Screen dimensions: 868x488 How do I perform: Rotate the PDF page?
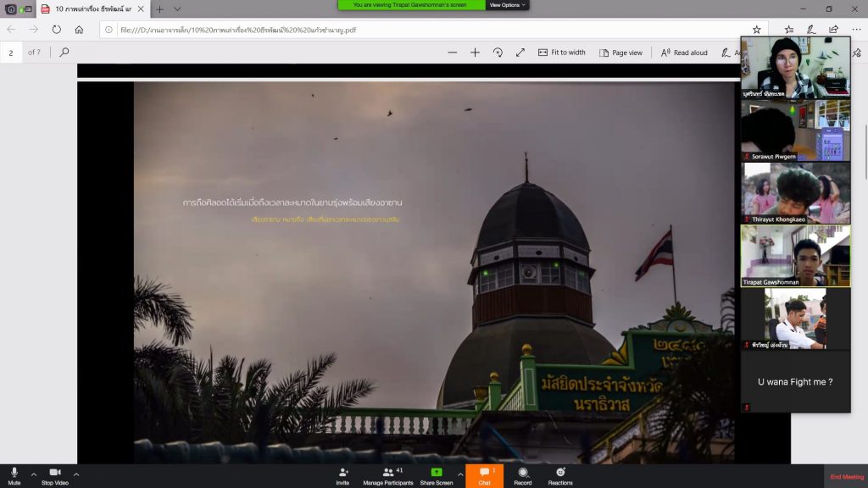coord(498,53)
